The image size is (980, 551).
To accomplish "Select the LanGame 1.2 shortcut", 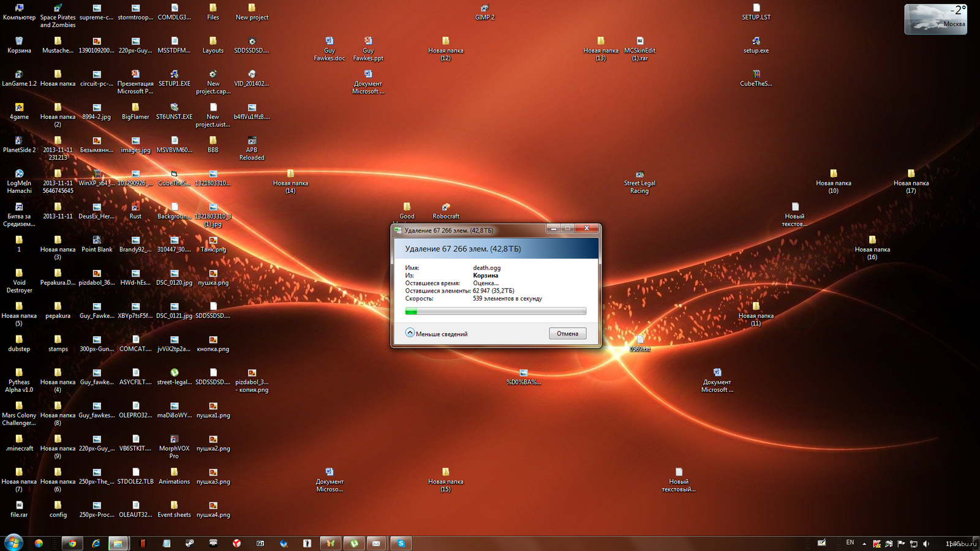I will coord(19,78).
